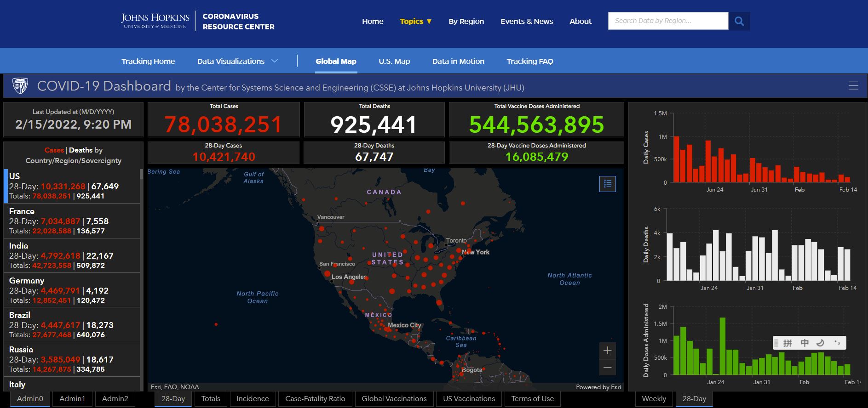Click the Johns Hopkins University logo
This screenshot has width=868, height=408.
[x=155, y=21]
